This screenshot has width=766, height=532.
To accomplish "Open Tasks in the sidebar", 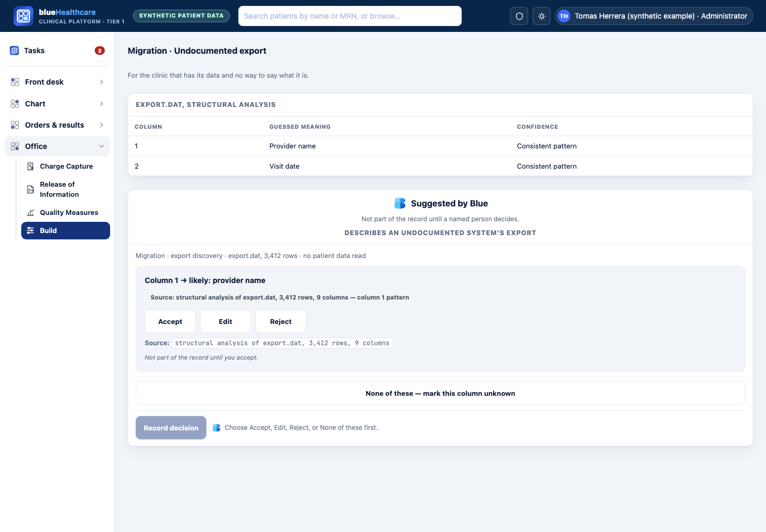I will (57, 51).
